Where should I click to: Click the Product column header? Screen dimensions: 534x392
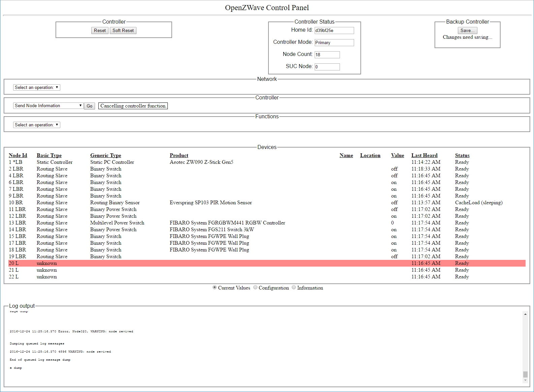(179, 155)
